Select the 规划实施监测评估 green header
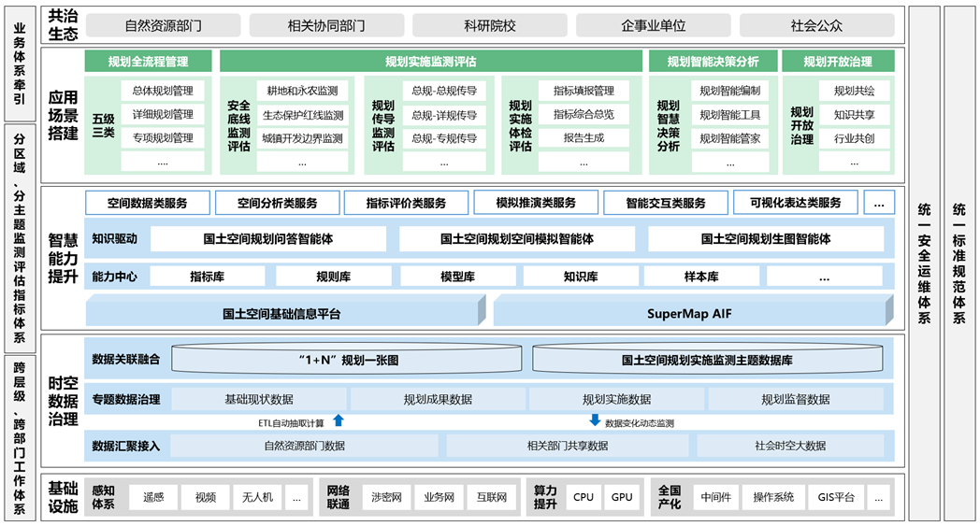This screenshot has width=980, height=526. (x=430, y=62)
